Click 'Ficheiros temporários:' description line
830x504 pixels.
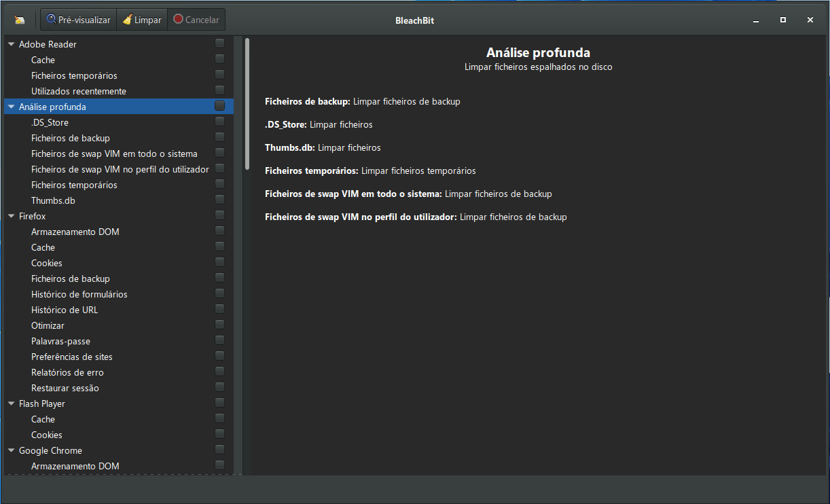pos(370,170)
